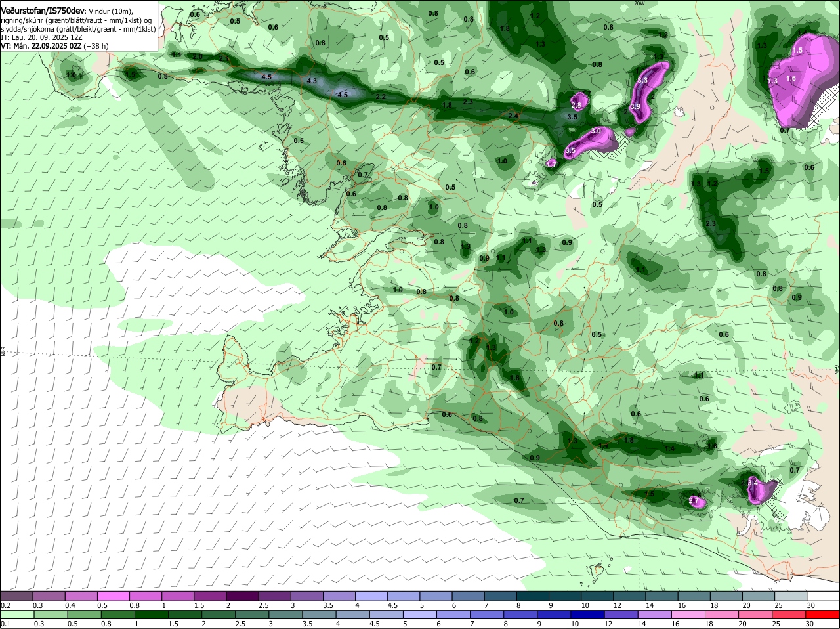Click the lower legend swatch starting at 6
This screenshot has width=840, height=629.
(454, 615)
